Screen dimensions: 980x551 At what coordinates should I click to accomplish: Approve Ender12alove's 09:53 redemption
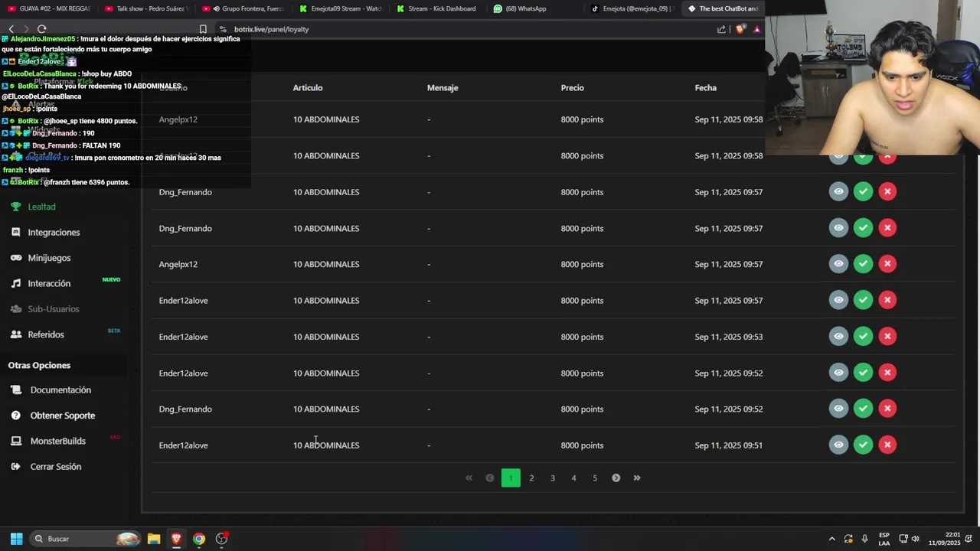pyautogui.click(x=863, y=336)
